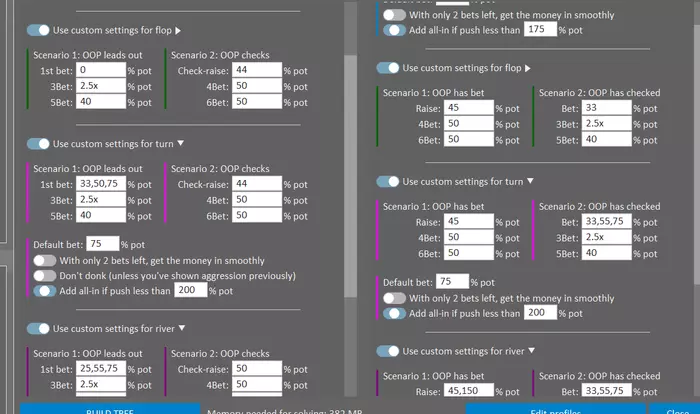The height and width of the screenshot is (414, 700).
Task: Select turn 5Bet field under 'OOP has checked'
Action: click(607, 253)
